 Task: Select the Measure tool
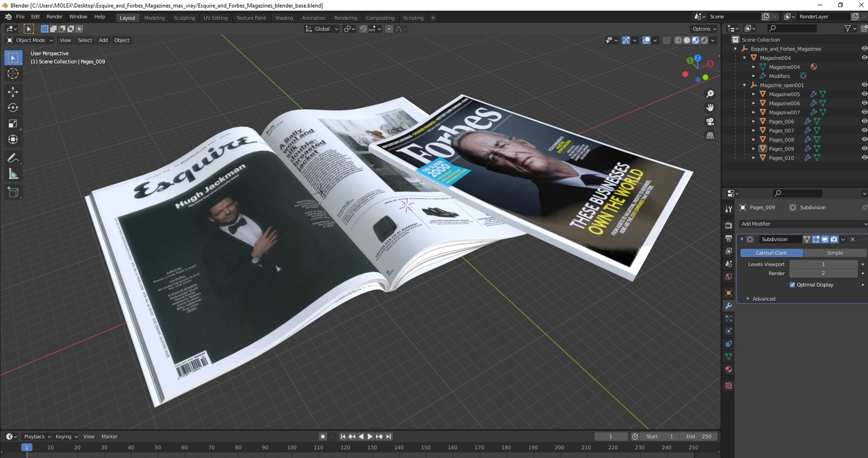[x=13, y=174]
